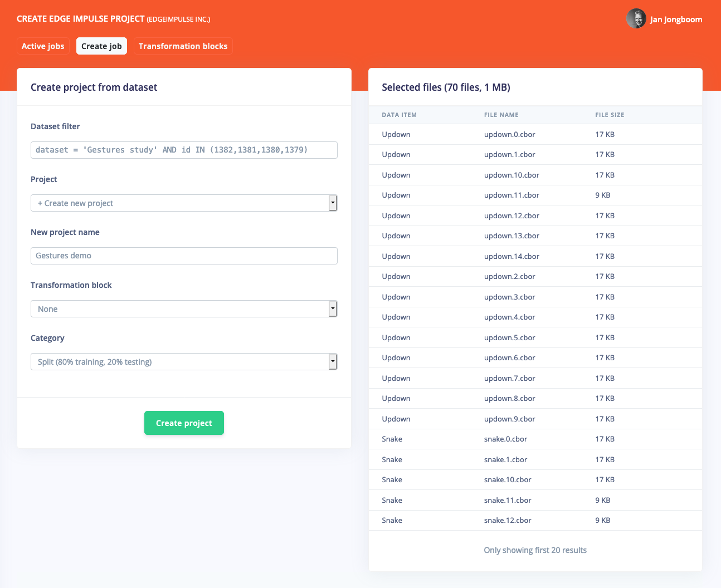Click the FILE NAME column header
Screen dimensions: 721x588
click(x=501, y=115)
